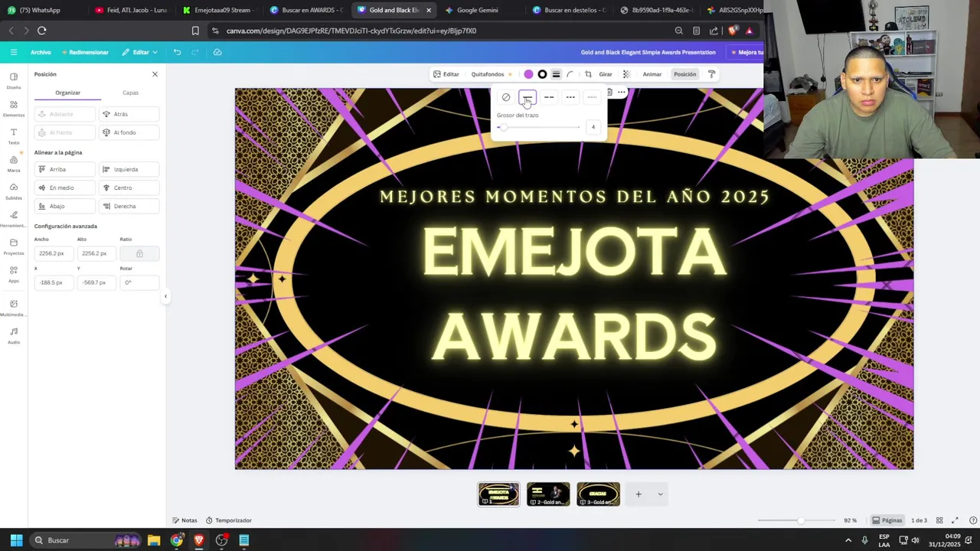Image resolution: width=980 pixels, height=551 pixels.
Task: Select the no-stroke border style
Action: coord(506,97)
